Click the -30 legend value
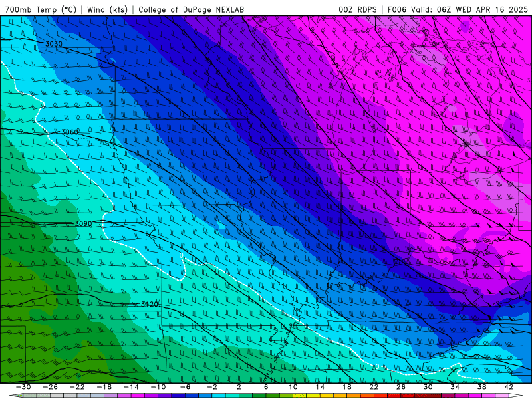 [23, 387]
